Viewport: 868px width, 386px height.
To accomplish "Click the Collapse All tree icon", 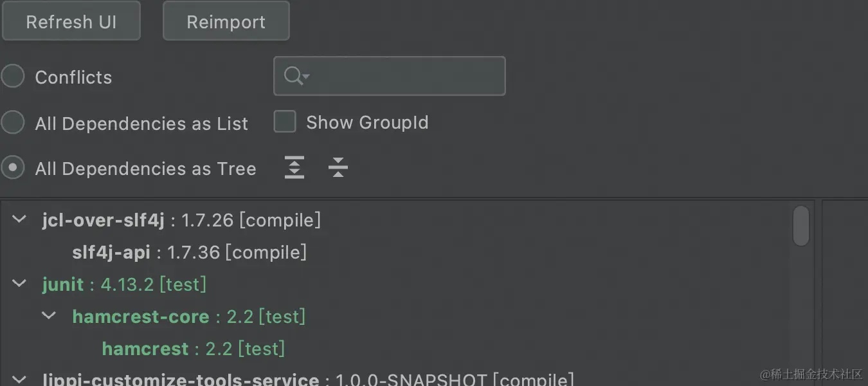I will 338,168.
